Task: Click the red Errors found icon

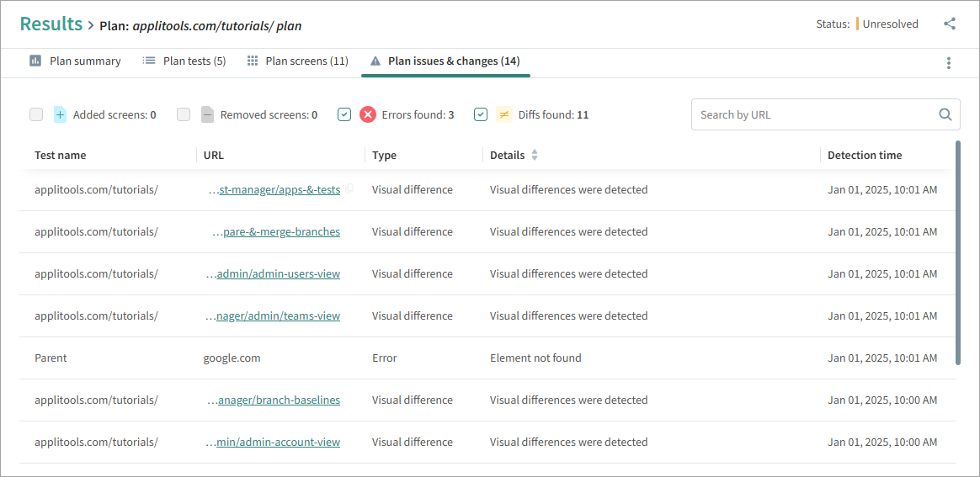Action: point(368,115)
